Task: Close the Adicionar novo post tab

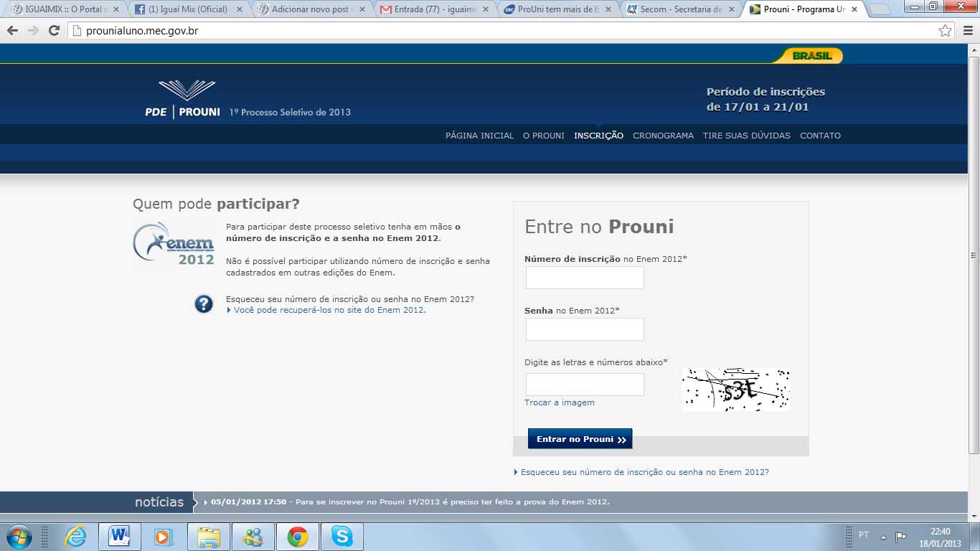Action: [x=362, y=10]
